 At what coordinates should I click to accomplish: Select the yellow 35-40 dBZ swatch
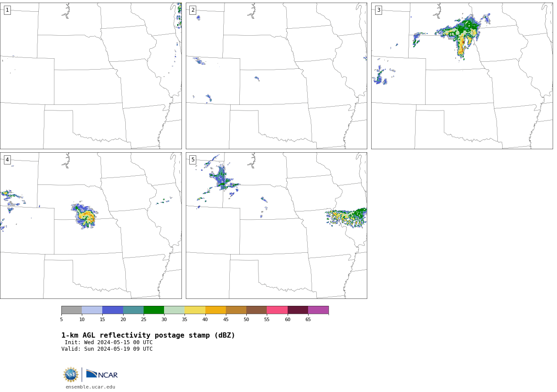click(x=195, y=310)
